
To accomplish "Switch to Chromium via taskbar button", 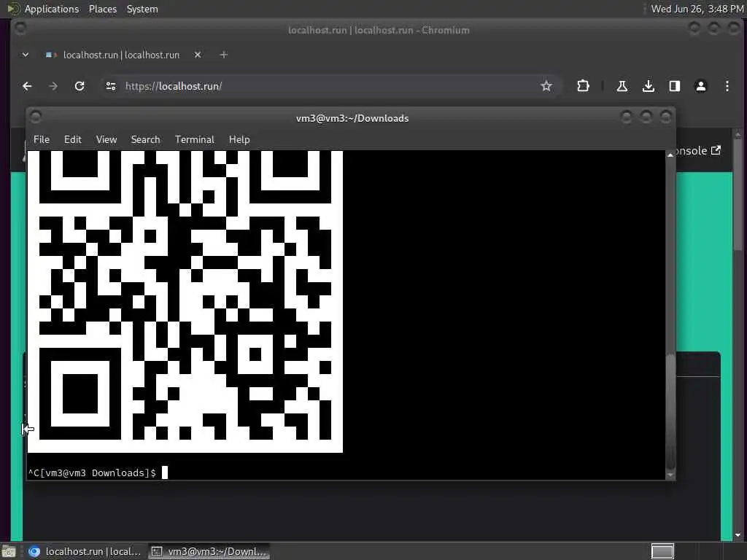I will click(85, 551).
